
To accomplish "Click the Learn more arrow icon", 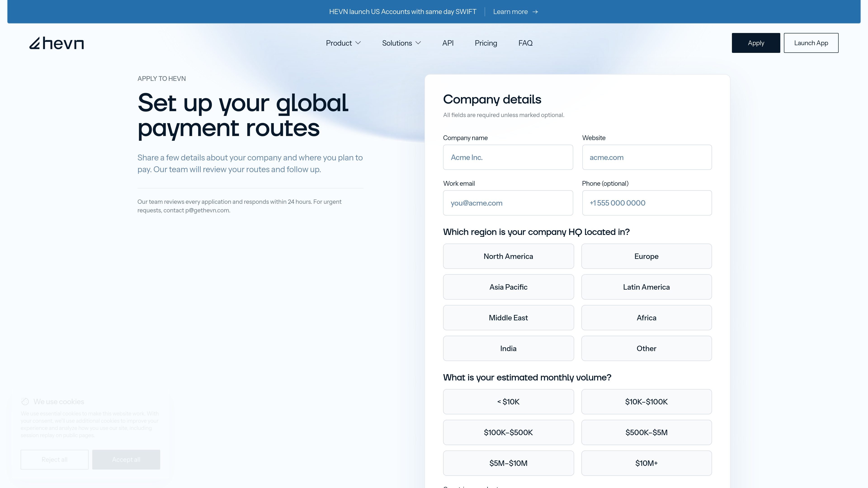I will tap(535, 12).
